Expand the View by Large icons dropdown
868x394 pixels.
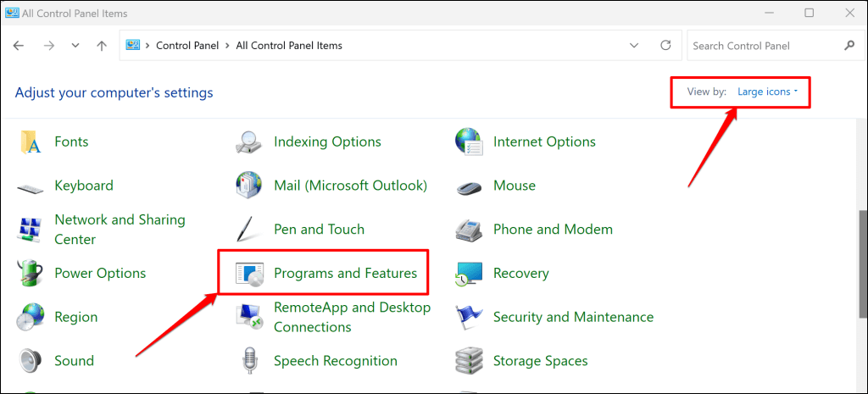point(767,92)
